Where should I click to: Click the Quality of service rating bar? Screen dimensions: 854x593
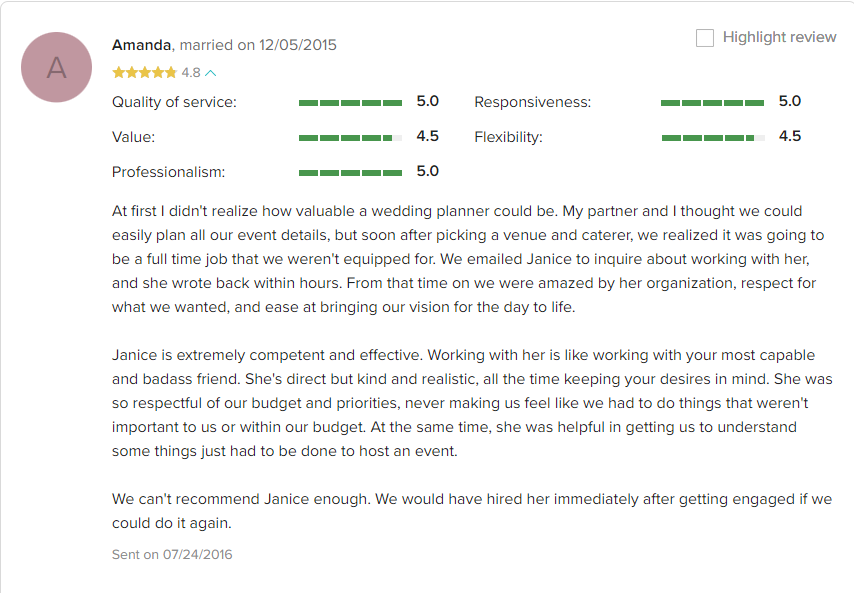[350, 103]
